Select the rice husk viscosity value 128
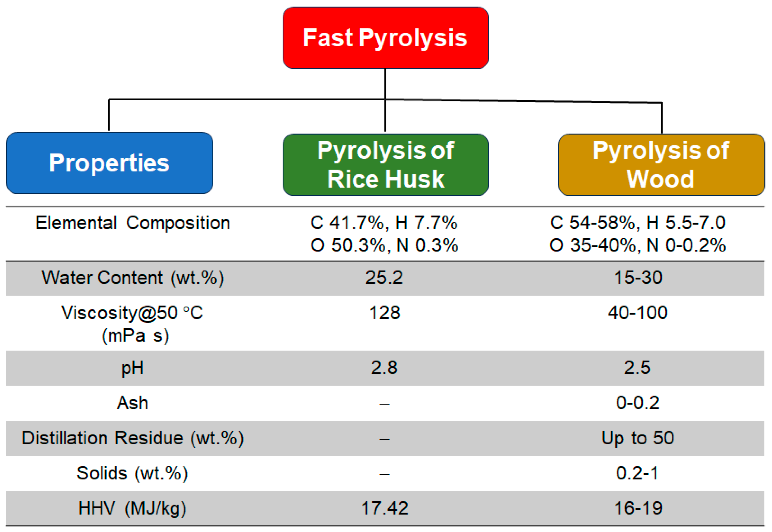The height and width of the screenshot is (532, 772). [384, 313]
